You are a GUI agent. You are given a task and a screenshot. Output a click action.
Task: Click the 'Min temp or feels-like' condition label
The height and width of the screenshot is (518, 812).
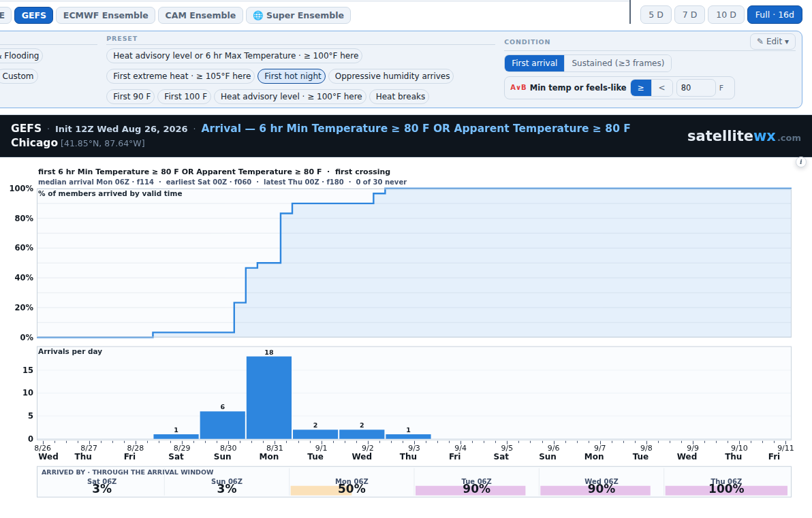tap(578, 88)
